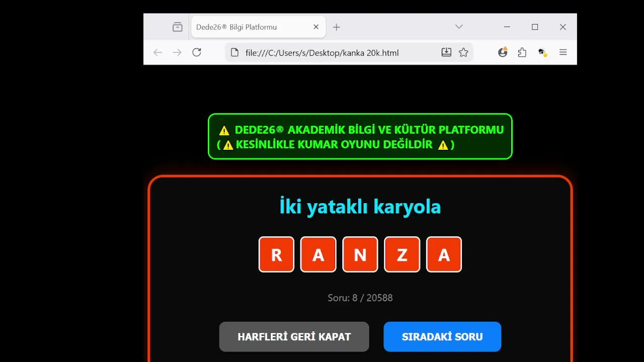Screen dimensions: 644x362
Task: Click the R letter tile
Action: (x=276, y=254)
